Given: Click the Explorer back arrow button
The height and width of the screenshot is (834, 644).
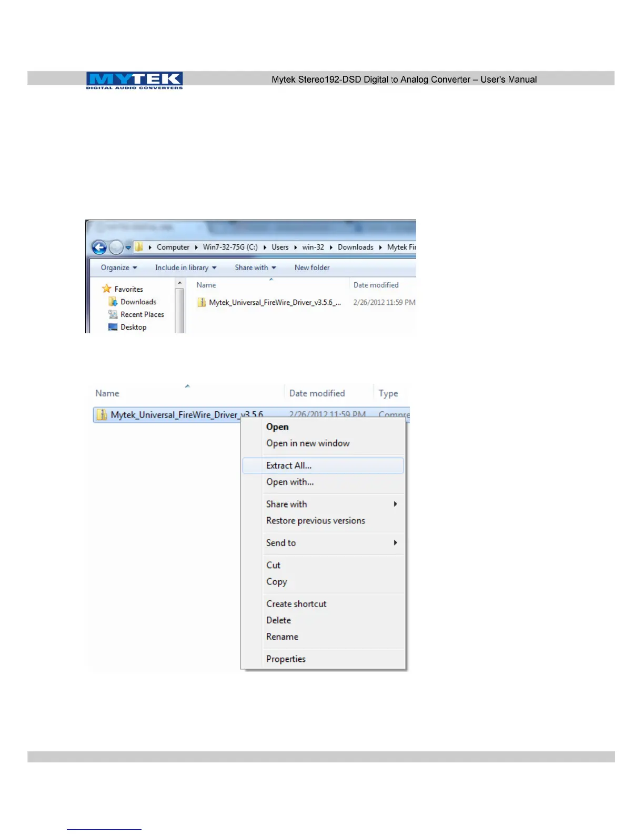Looking at the screenshot, I should [x=99, y=247].
